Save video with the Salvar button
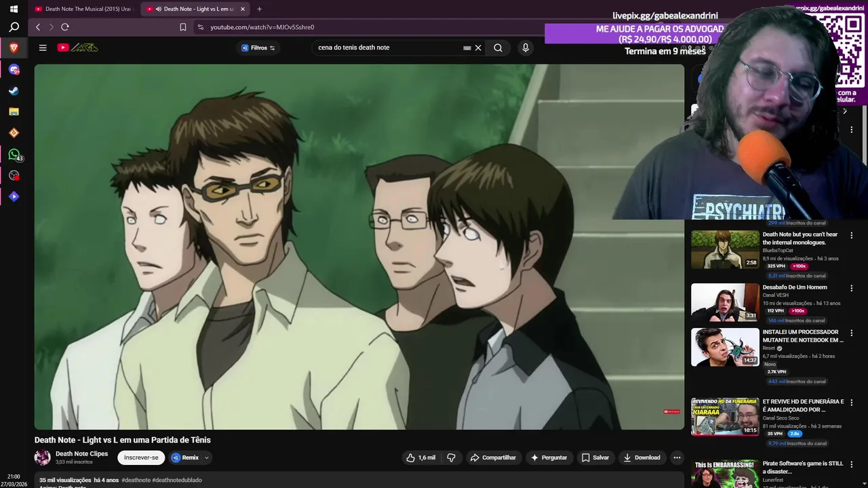 click(595, 457)
